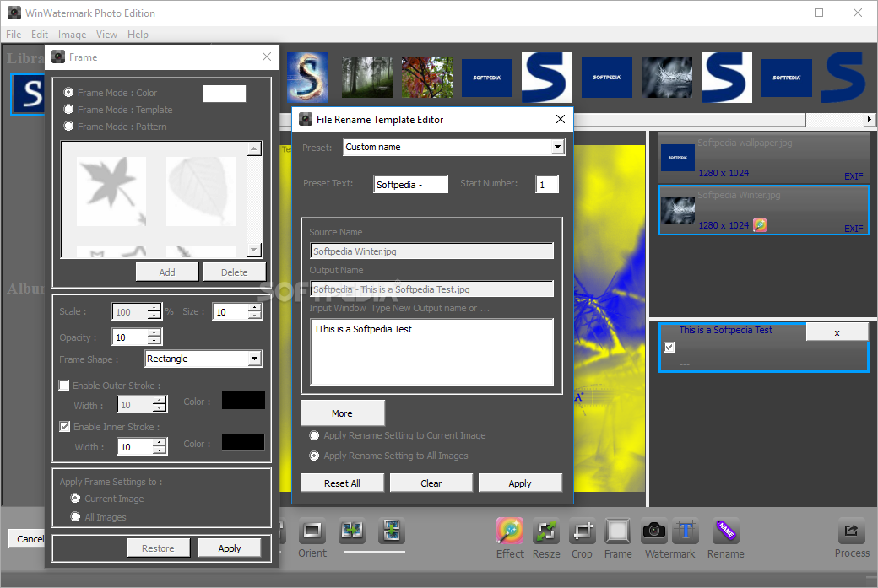Choose the pale leaf frame pattern
This screenshot has width=878, height=588.
coord(201,192)
